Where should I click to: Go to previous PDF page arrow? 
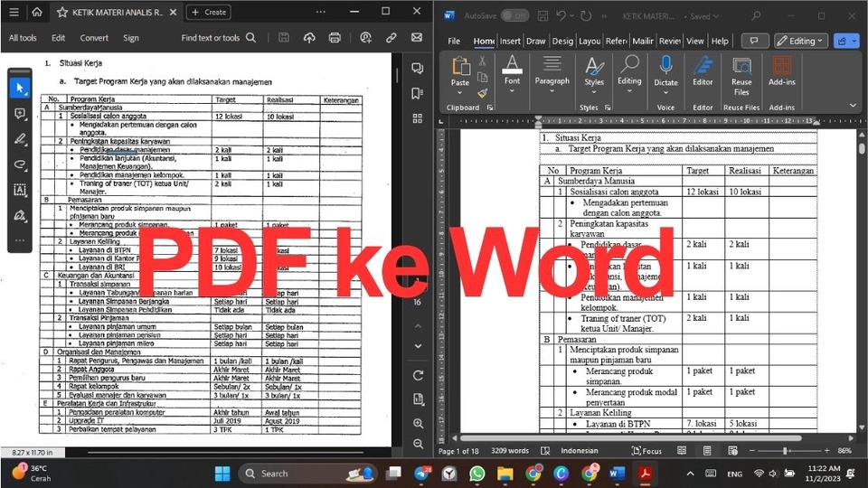pyautogui.click(x=418, y=326)
